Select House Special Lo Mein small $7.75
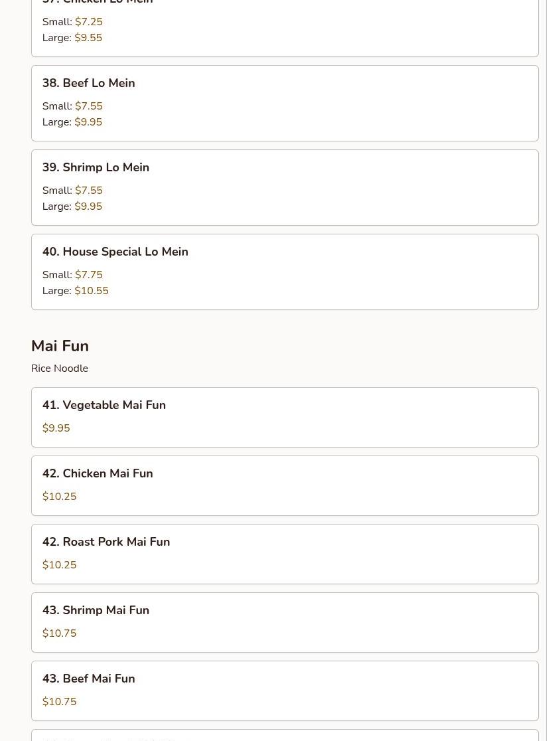 [x=88, y=275]
